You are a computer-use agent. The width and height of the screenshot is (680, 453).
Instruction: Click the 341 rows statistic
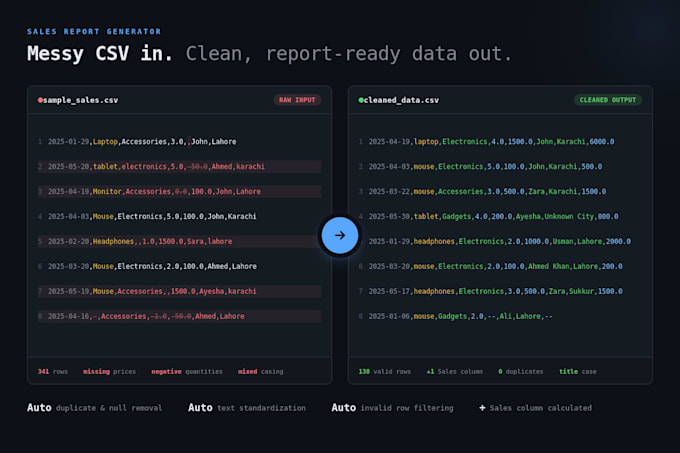(53, 372)
